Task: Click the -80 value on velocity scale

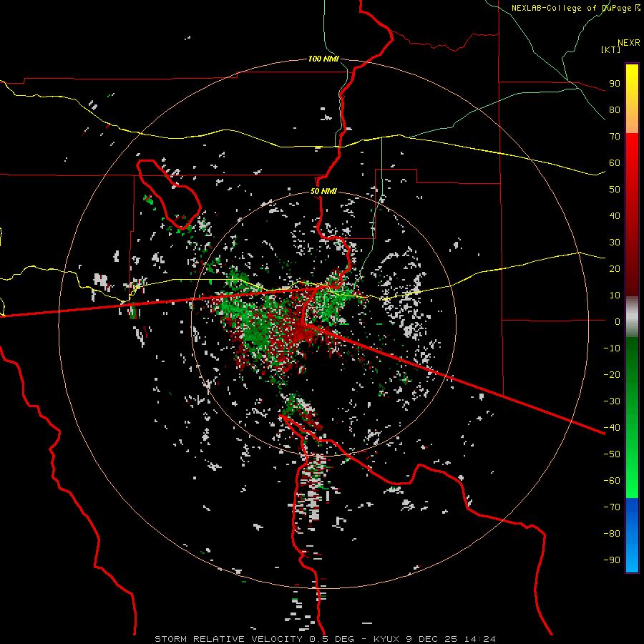Action: pyautogui.click(x=612, y=534)
